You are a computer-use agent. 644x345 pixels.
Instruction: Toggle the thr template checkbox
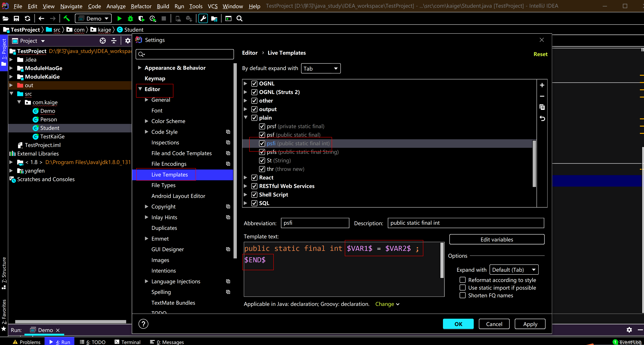[x=262, y=169]
